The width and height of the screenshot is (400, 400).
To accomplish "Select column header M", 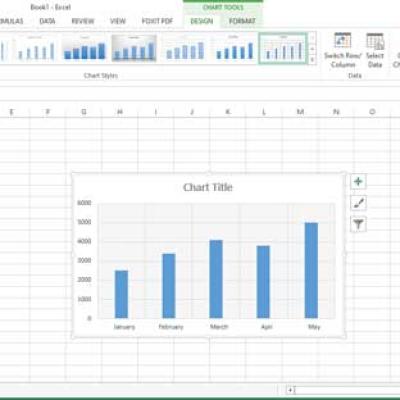I will click(x=300, y=112).
